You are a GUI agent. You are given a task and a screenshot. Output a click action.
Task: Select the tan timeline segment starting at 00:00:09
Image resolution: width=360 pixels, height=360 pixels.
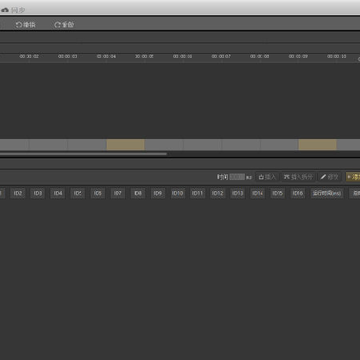coord(318,145)
